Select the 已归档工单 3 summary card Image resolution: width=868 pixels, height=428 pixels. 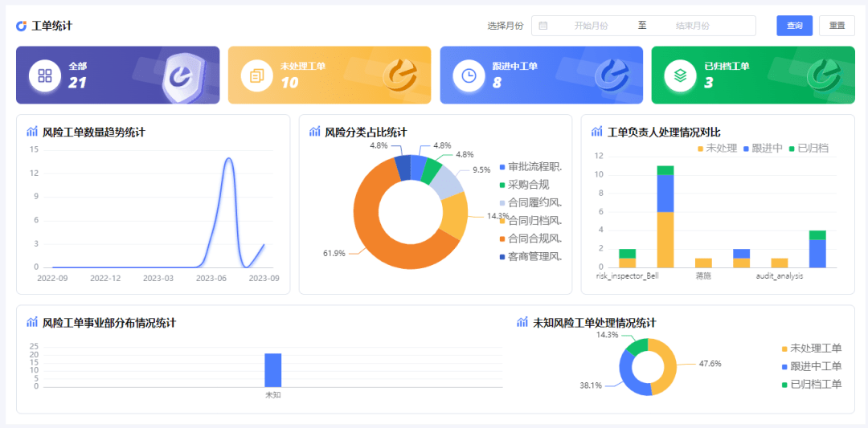[753, 75]
